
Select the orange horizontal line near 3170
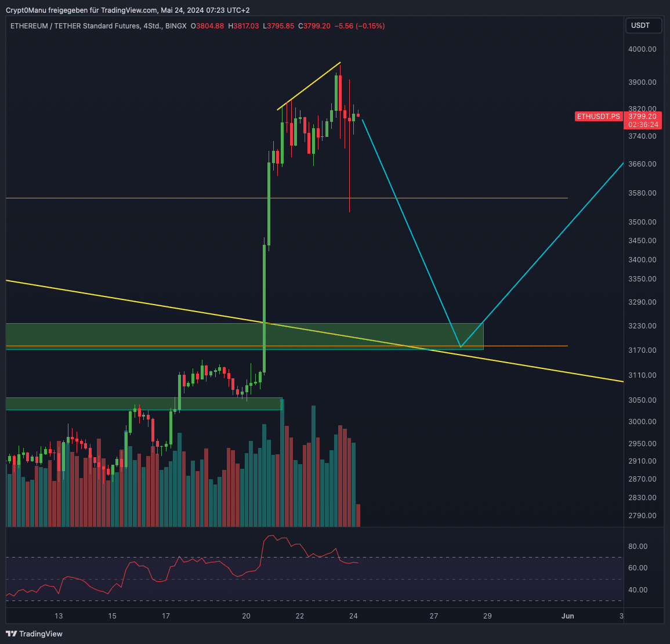click(x=522, y=346)
